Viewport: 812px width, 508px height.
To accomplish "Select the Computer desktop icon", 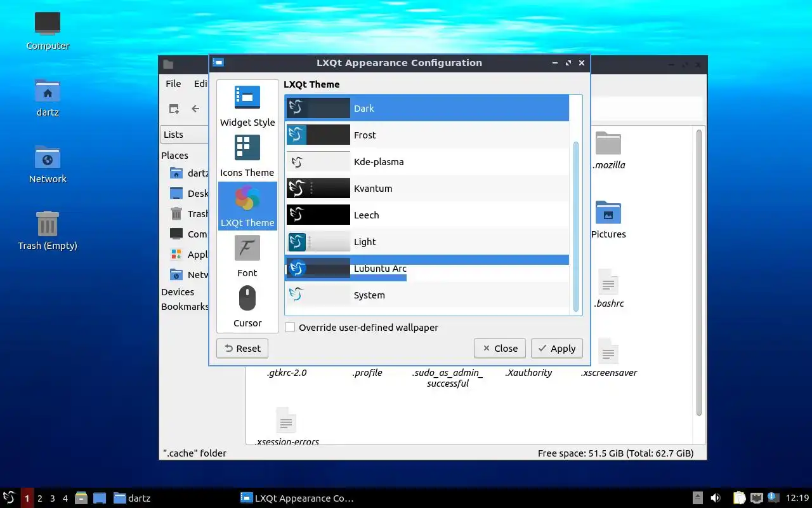I will click(48, 30).
